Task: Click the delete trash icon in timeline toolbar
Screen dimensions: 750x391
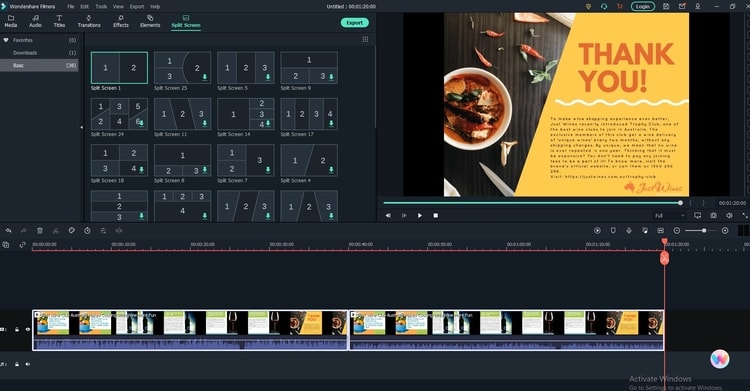Action: pyautogui.click(x=40, y=231)
